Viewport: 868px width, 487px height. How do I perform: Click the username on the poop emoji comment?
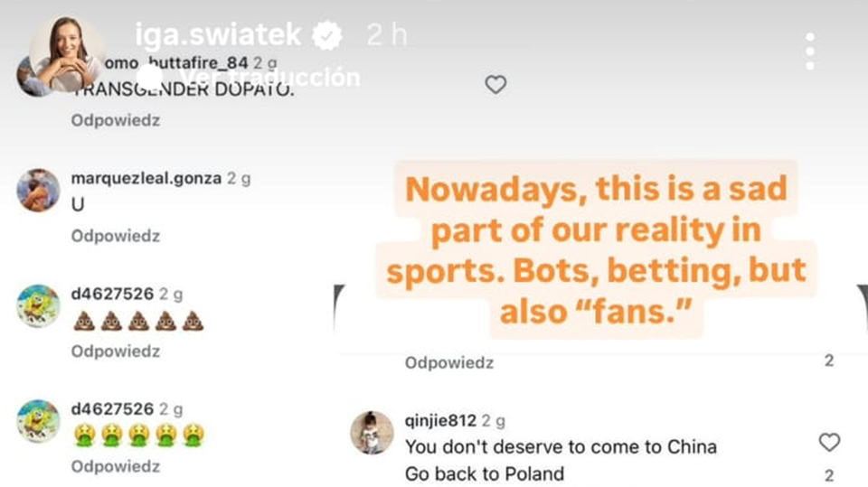[x=113, y=294]
